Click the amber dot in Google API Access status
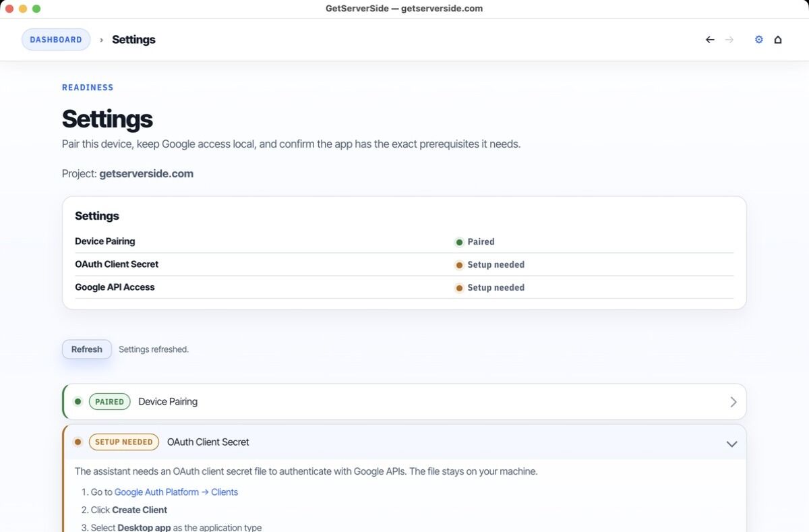The image size is (809, 532). 459,287
